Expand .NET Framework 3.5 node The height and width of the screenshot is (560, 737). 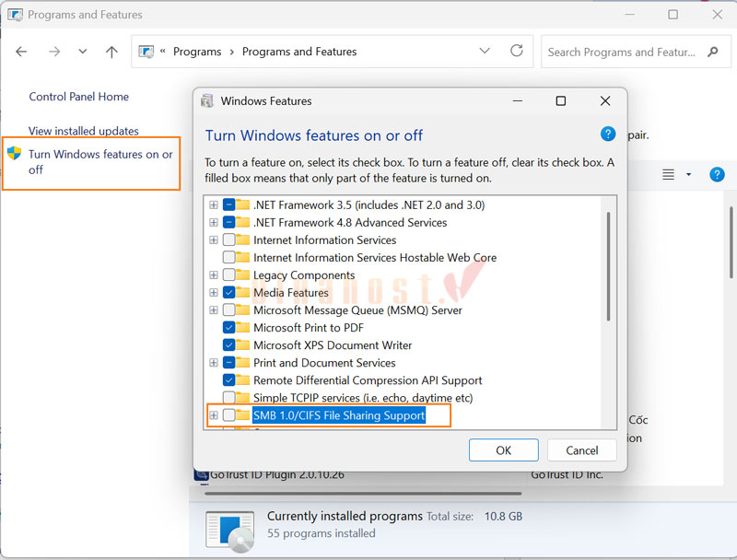[214, 204]
